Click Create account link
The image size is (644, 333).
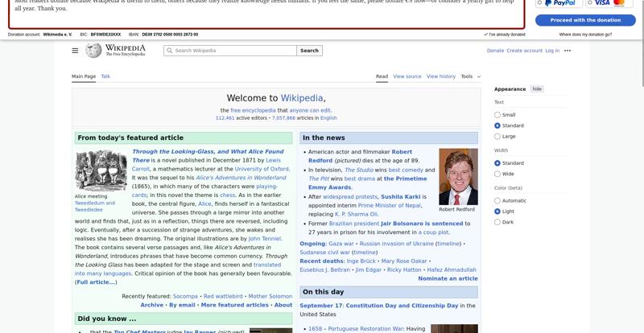tap(525, 51)
